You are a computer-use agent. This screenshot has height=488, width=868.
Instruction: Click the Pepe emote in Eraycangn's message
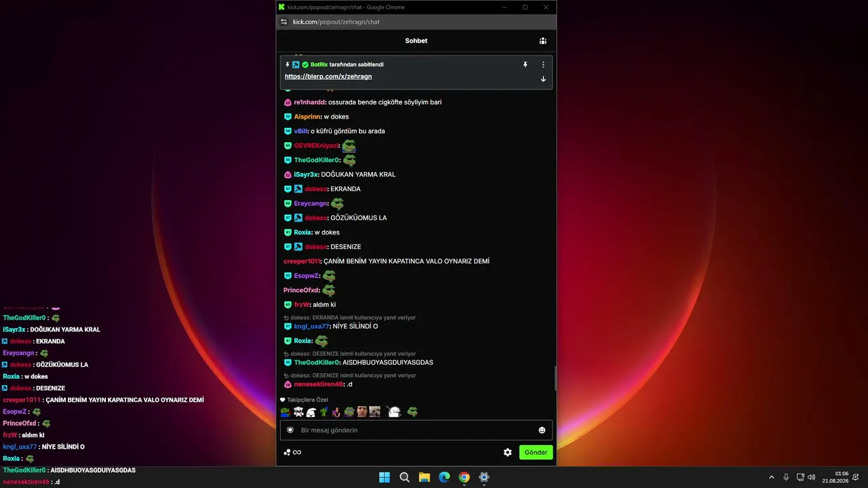pyautogui.click(x=337, y=203)
